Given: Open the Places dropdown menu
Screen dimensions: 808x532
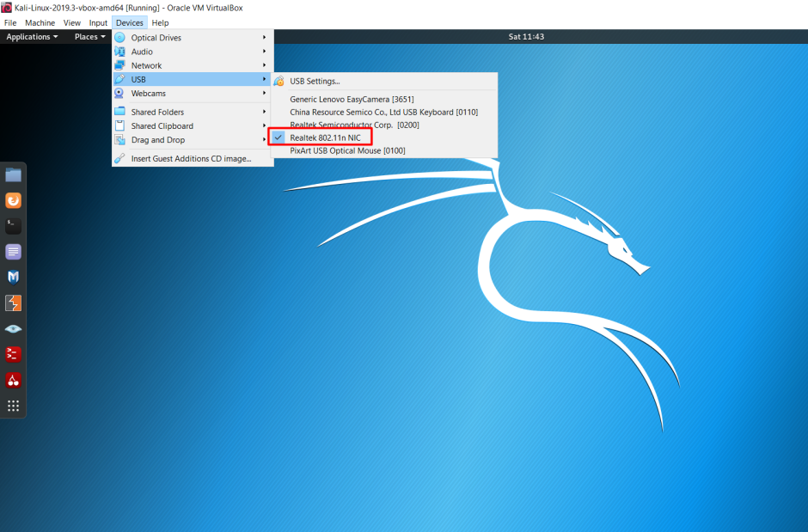Looking at the screenshot, I should (x=89, y=37).
